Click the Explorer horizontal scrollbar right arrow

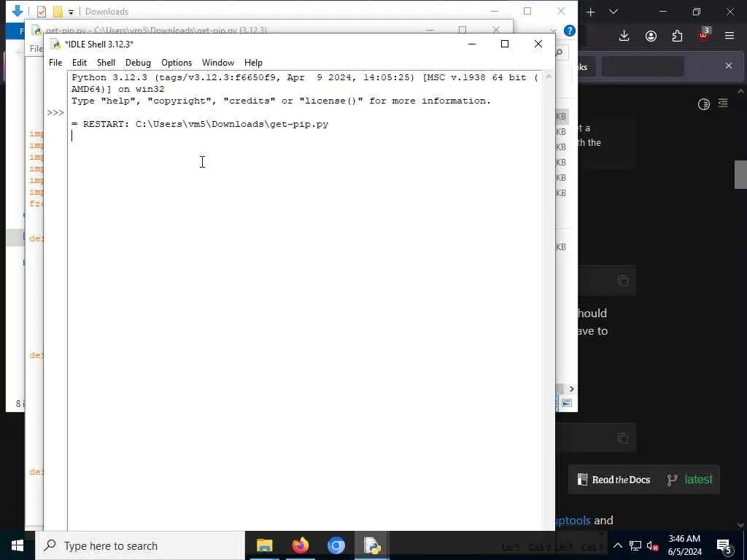click(571, 389)
